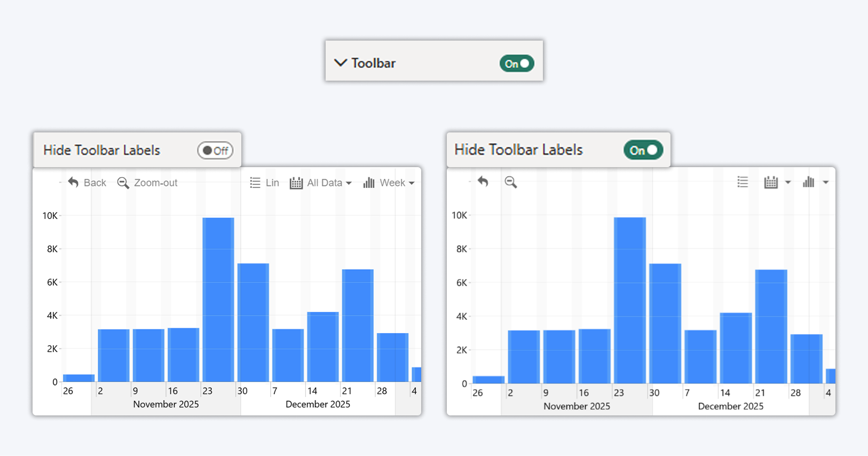
Task: Select tallest bar at 23 in left chart
Action: point(218,299)
